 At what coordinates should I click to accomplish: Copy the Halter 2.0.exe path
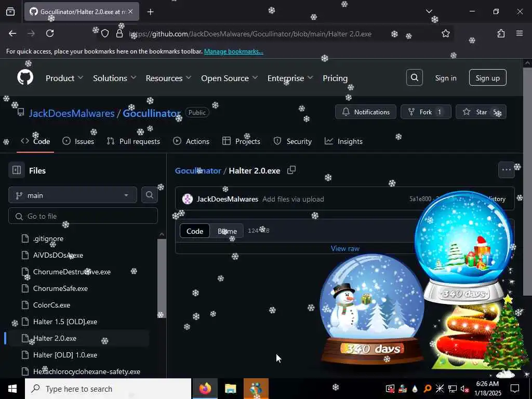[x=291, y=170]
